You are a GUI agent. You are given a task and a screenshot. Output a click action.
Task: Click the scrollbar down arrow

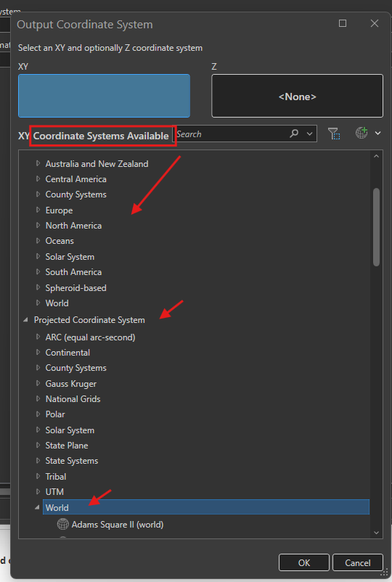(x=377, y=533)
